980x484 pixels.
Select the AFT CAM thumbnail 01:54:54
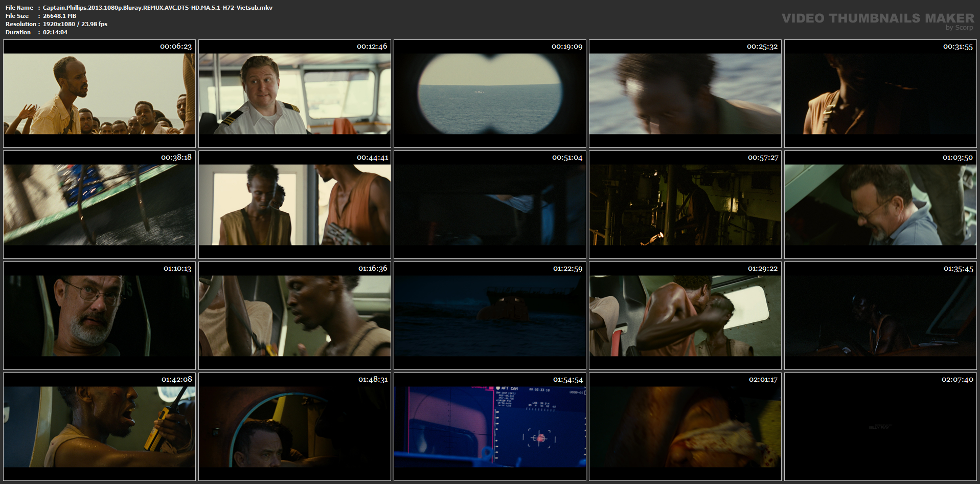pos(490,427)
